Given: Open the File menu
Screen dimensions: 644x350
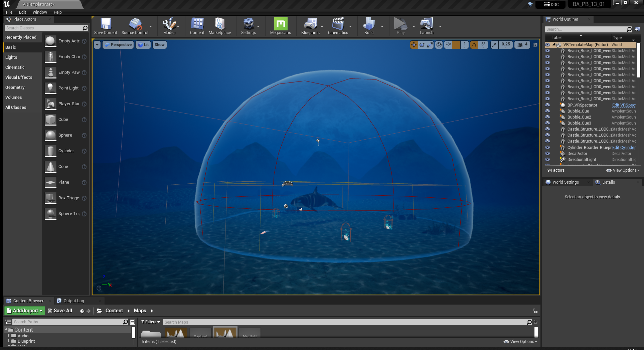Looking at the screenshot, I should (9, 12).
